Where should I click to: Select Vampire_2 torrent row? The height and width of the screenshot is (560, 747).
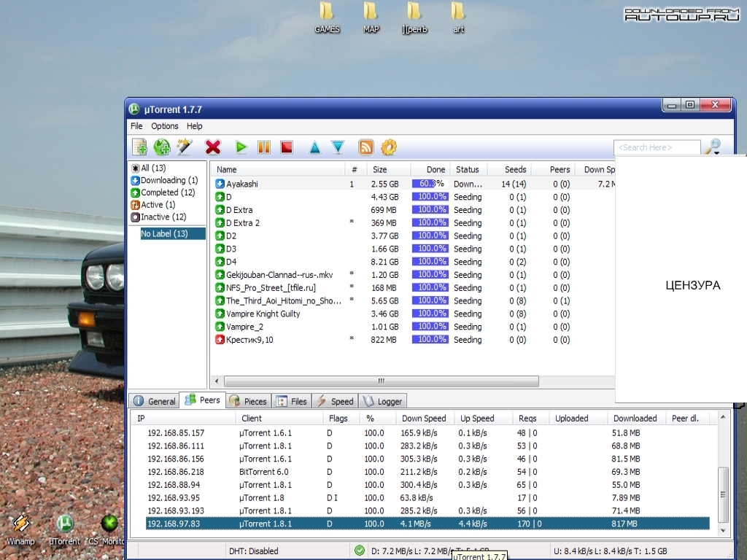[x=414, y=327]
